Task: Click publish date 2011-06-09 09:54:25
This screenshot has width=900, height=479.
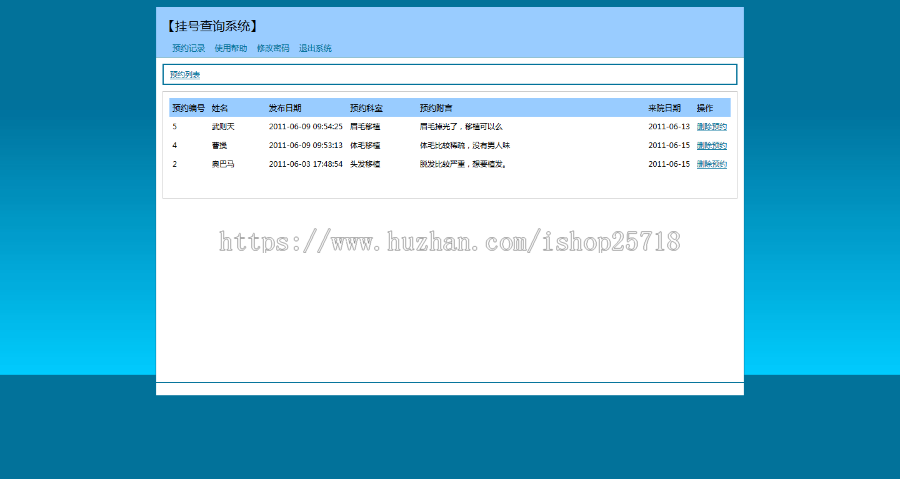Action: tap(305, 127)
